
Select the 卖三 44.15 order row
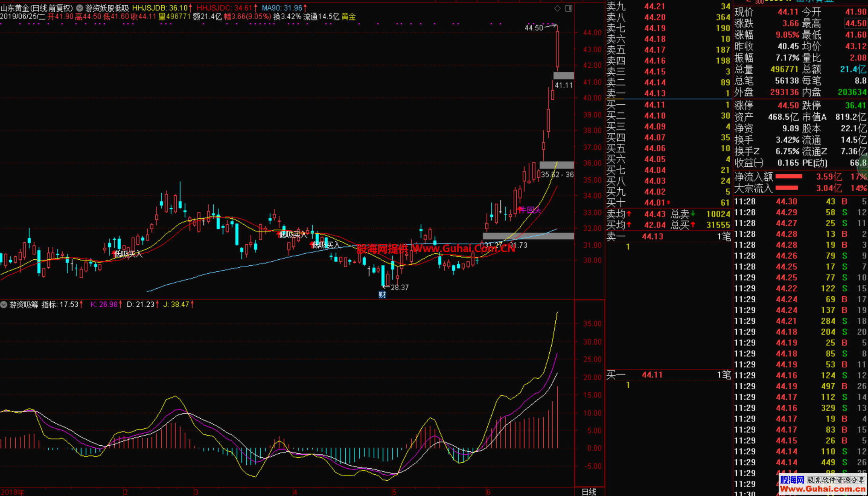[668, 71]
